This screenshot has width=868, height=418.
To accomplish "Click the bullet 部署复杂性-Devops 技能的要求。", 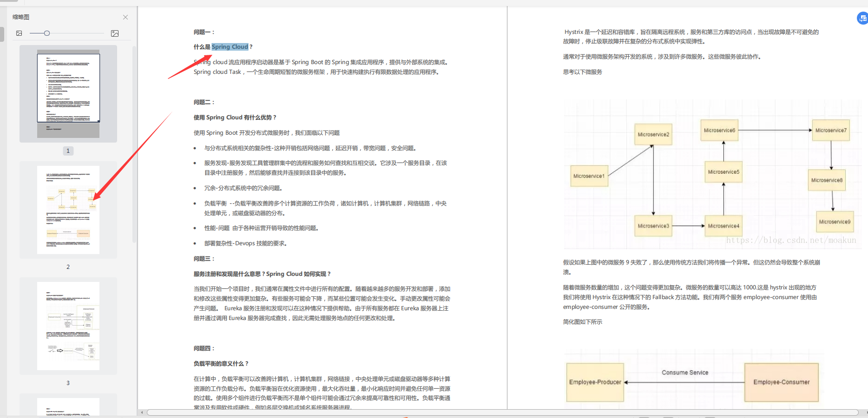I will [246, 243].
